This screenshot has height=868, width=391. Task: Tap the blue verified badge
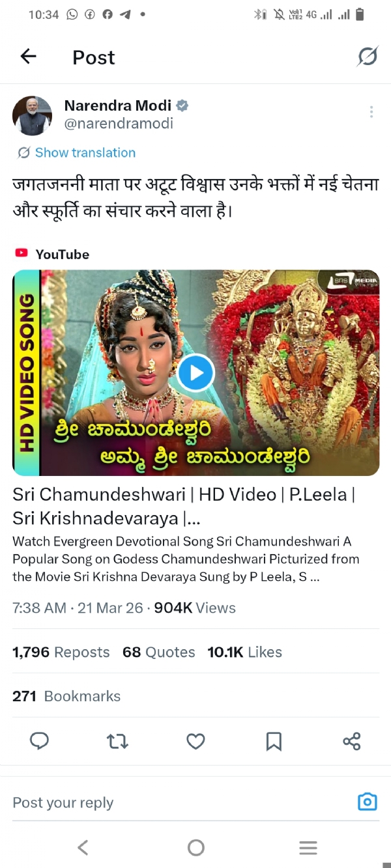[x=183, y=105]
